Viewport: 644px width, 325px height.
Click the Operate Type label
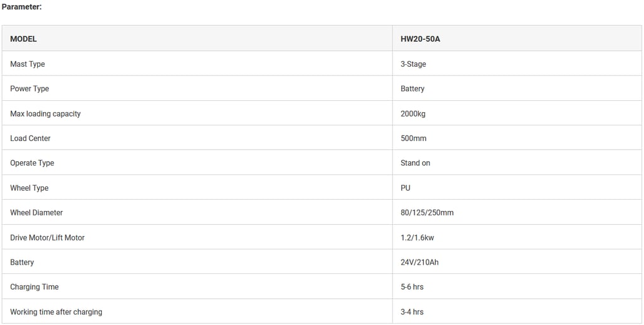pos(32,163)
